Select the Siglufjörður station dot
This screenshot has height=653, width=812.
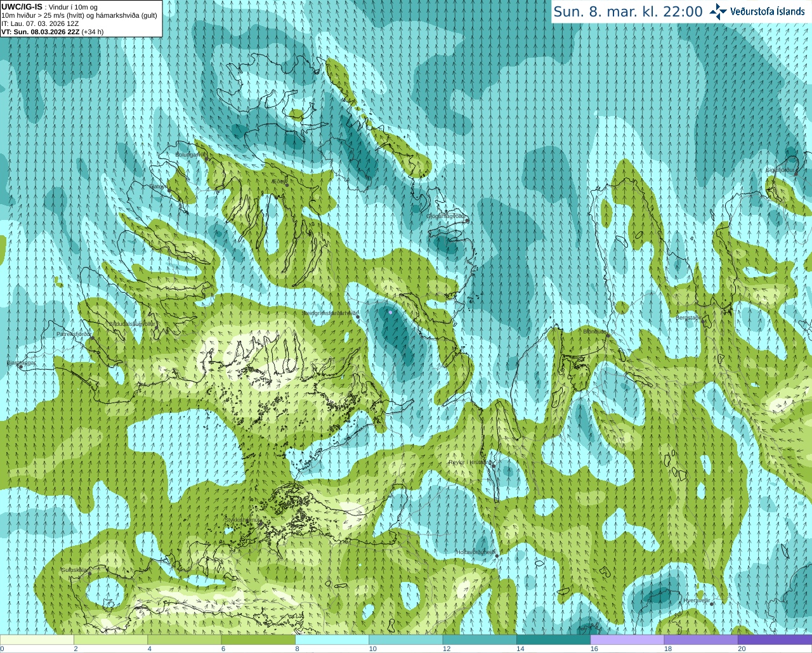(x=796, y=173)
